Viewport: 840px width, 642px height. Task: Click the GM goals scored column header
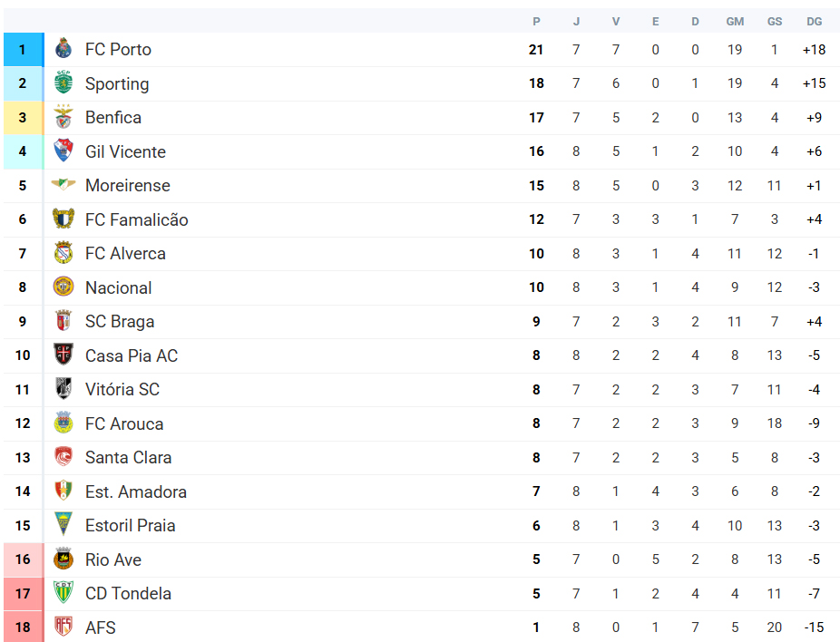[735, 22]
